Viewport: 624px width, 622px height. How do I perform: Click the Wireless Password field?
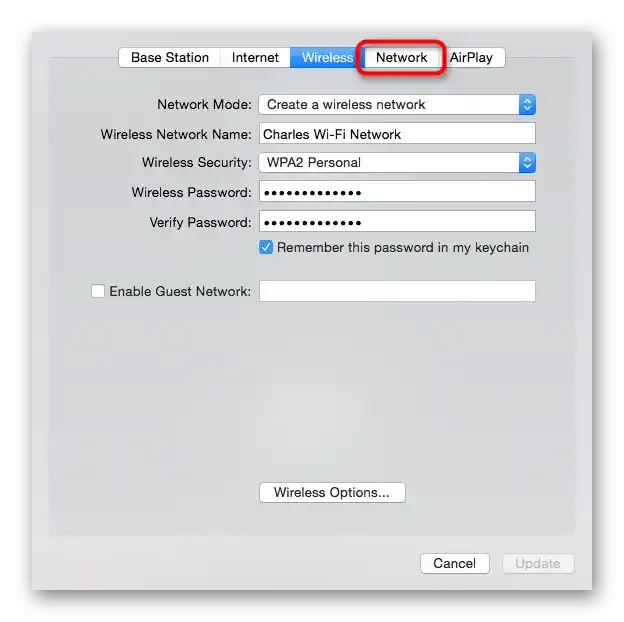397,191
